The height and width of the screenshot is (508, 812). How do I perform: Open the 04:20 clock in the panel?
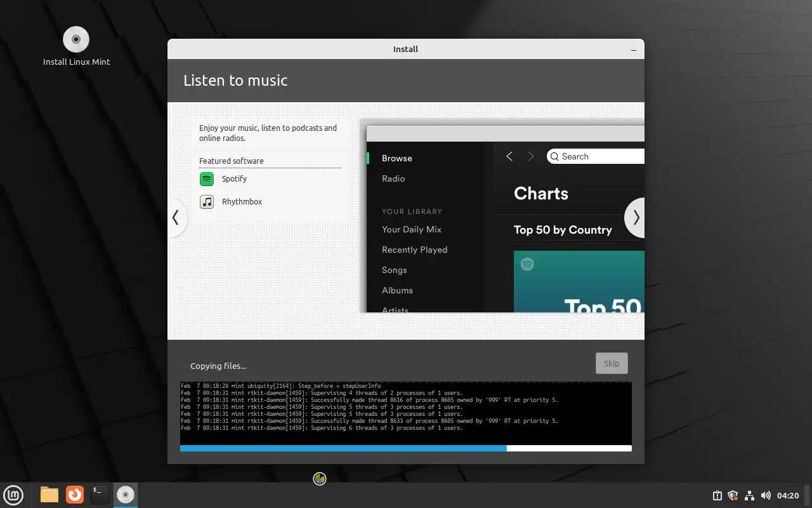[x=788, y=495]
